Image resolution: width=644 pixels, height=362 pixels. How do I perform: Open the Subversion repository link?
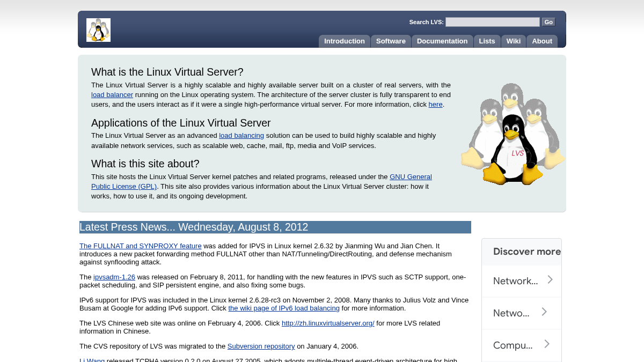(x=261, y=346)
